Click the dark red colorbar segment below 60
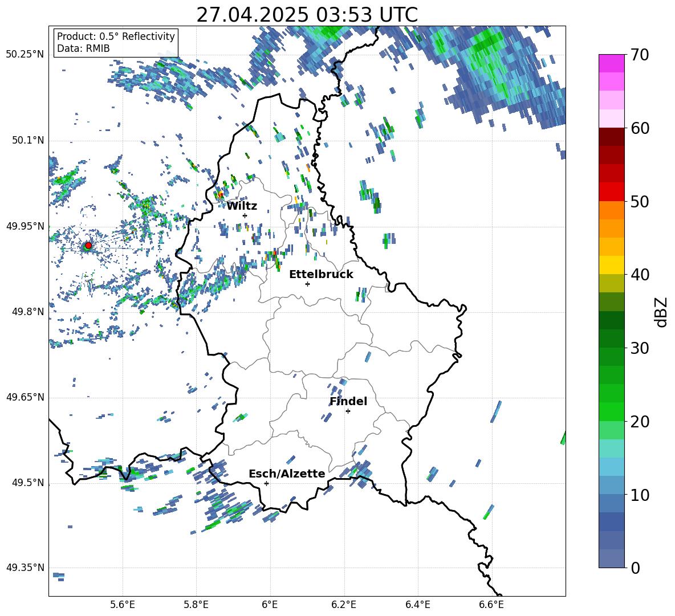 tap(612, 137)
